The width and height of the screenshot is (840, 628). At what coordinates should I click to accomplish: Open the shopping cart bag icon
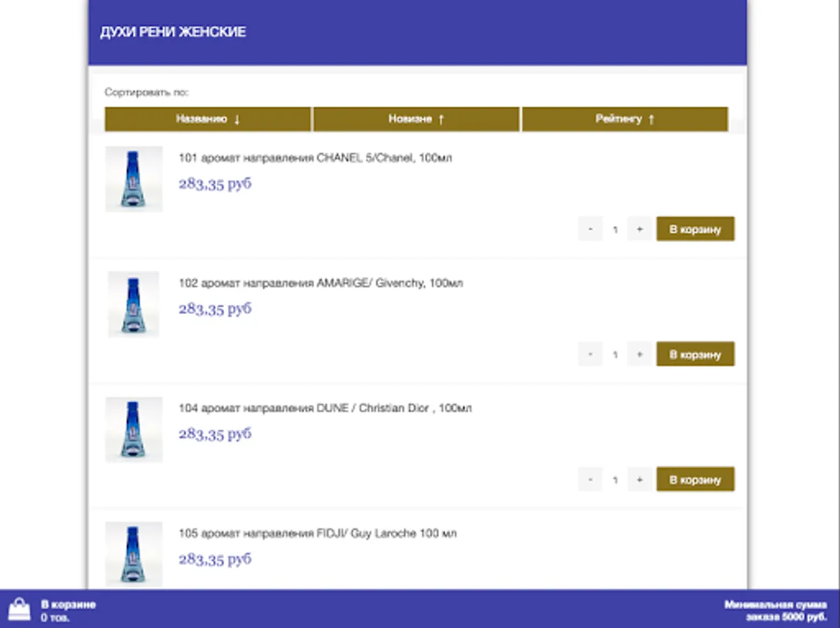(20, 609)
